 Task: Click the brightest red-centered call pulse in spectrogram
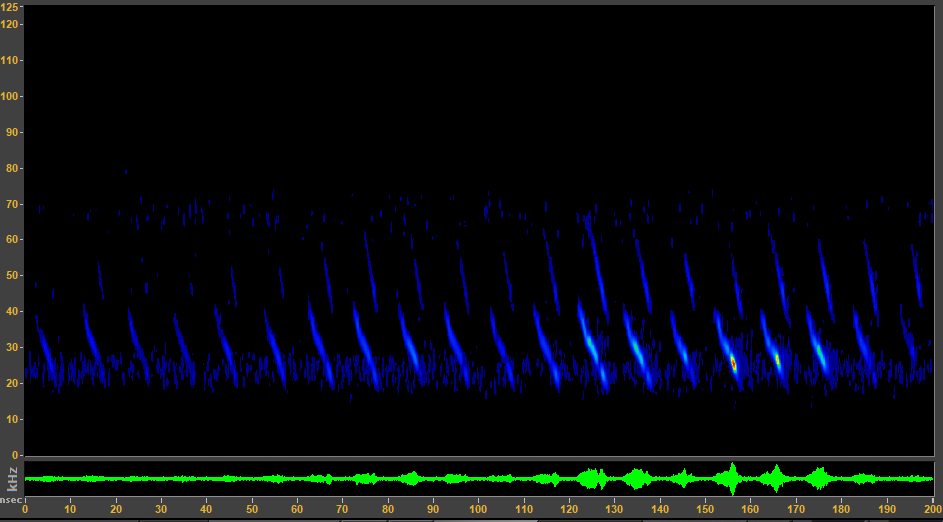click(x=733, y=363)
